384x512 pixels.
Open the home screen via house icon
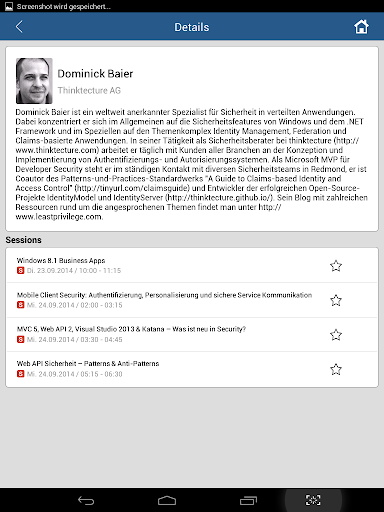[x=361, y=27]
